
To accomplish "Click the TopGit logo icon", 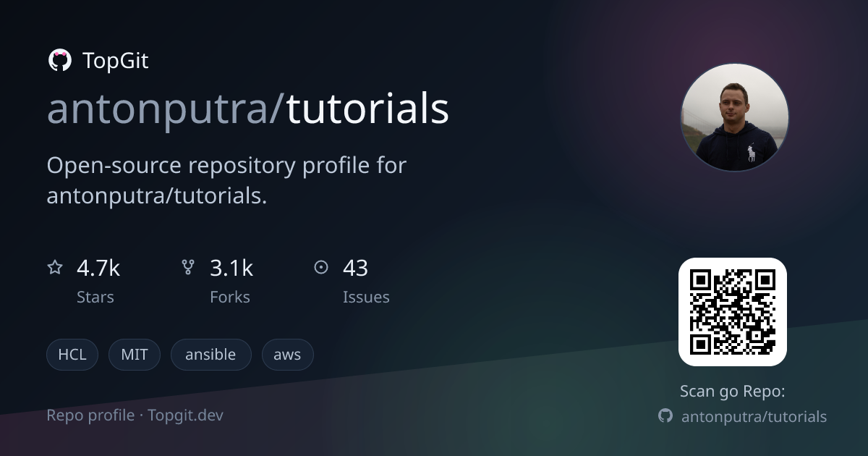I will click(59, 61).
